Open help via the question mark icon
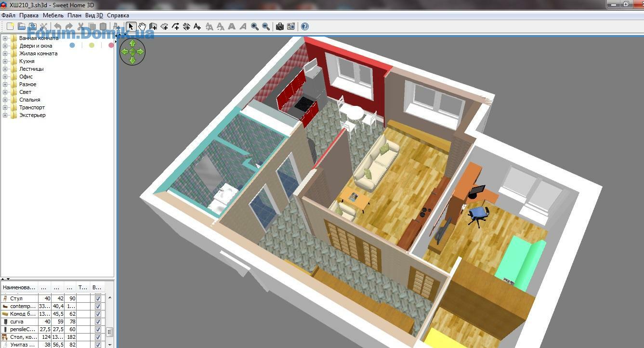The width and height of the screenshot is (644, 348). [x=305, y=26]
